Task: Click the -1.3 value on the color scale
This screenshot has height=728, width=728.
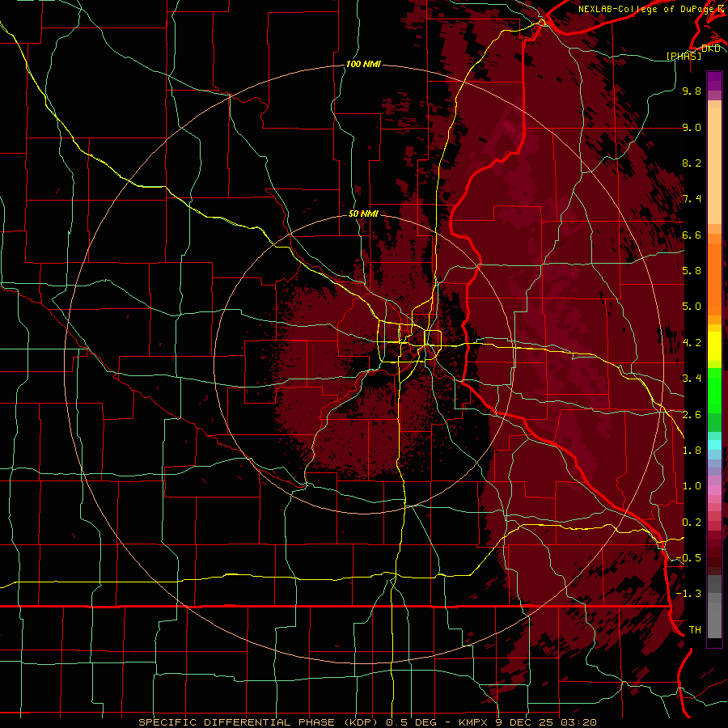Action: (688, 594)
